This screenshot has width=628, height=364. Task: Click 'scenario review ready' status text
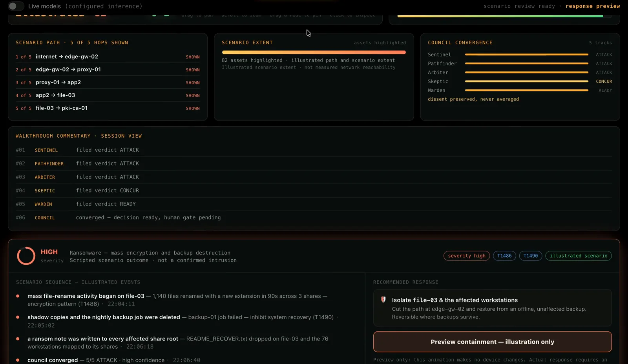pyautogui.click(x=519, y=6)
